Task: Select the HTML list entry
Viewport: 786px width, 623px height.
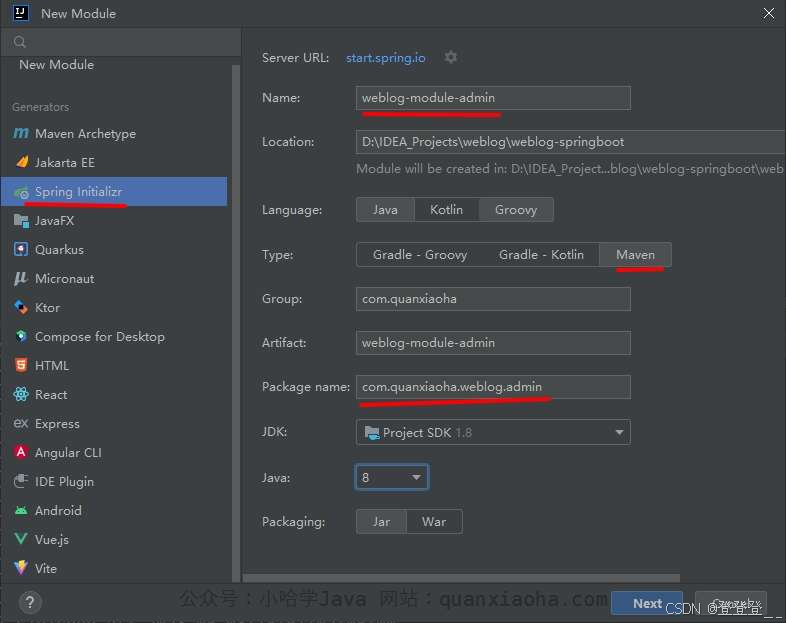Action: click(114, 365)
